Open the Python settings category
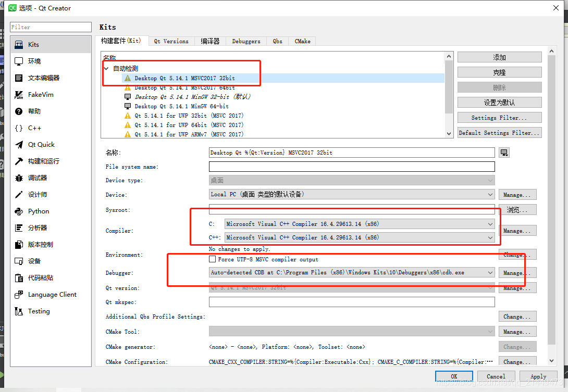 pos(51,211)
